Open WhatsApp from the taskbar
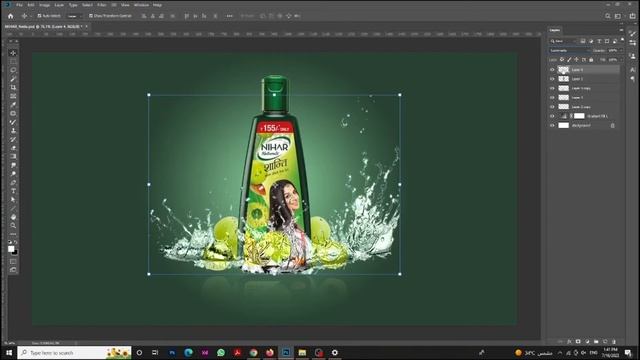This screenshot has width=640, height=360. [x=221, y=352]
